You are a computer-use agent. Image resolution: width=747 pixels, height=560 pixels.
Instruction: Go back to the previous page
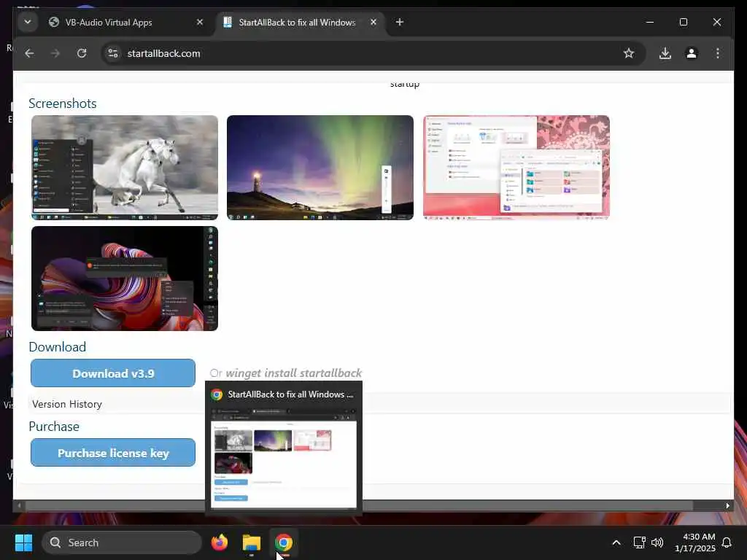[x=29, y=53]
